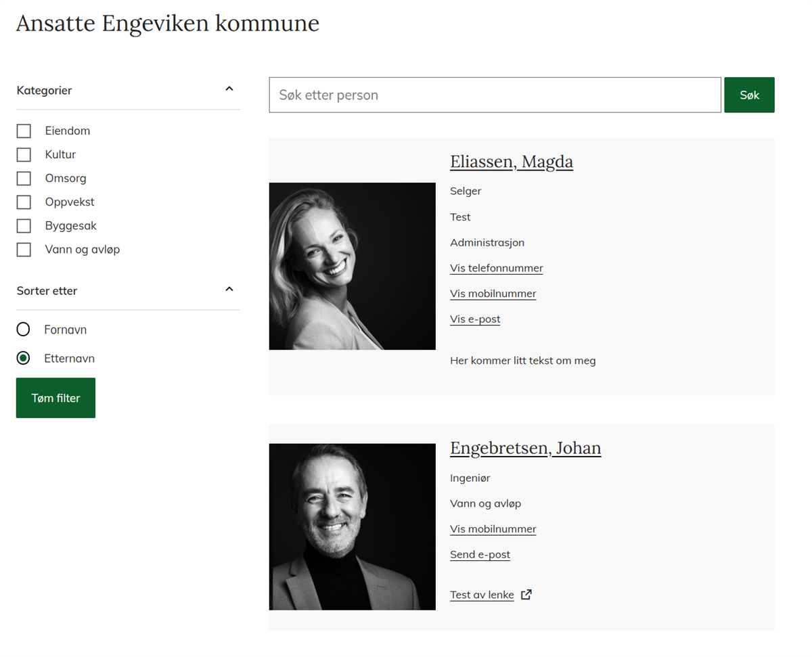Tick the Omsorg checkbox
This screenshot has width=812, height=657.
24,179
